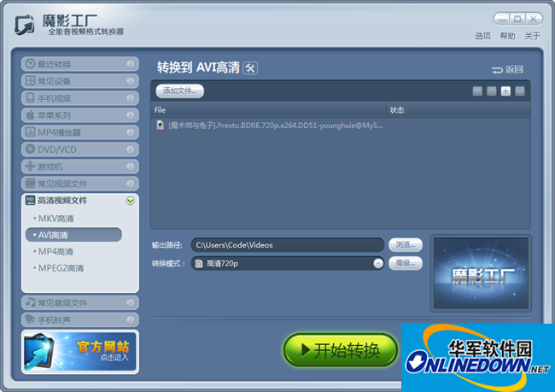
Task: Collapse the 高清视频文件 category
Action: tap(80, 201)
